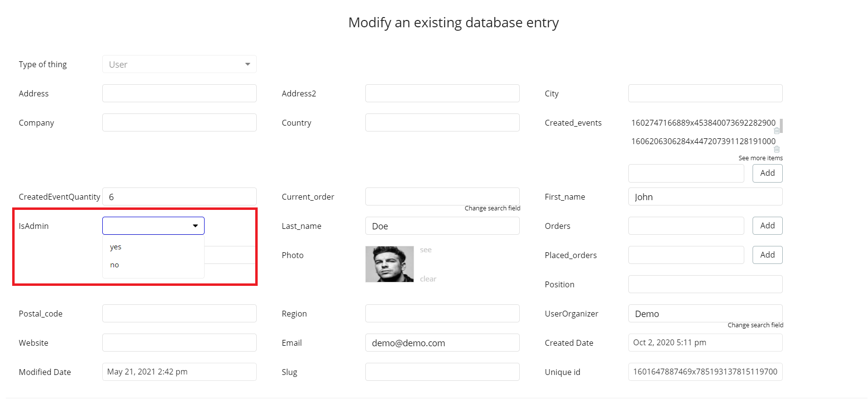Choose "yes" in the IsAdmin list

pos(116,247)
